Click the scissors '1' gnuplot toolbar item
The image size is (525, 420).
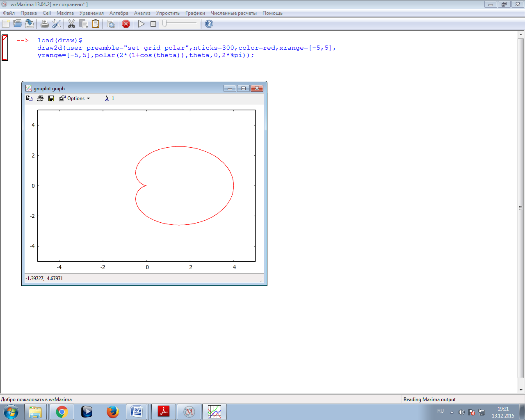[110, 98]
